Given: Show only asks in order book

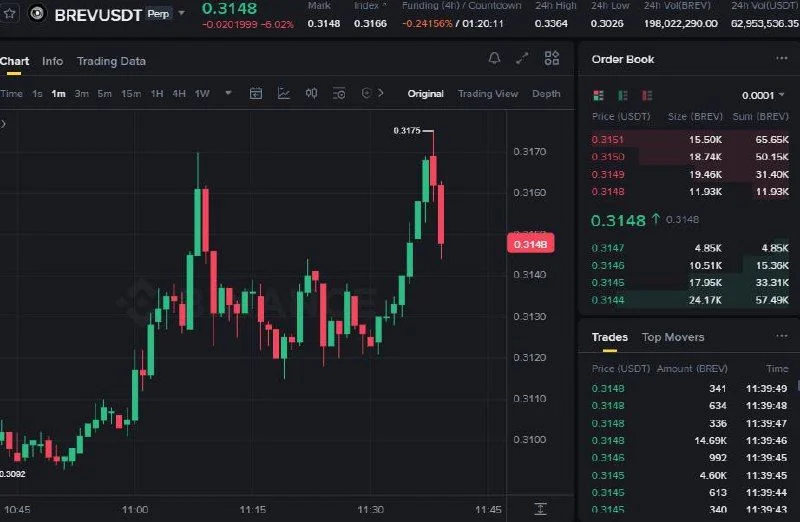Looking at the screenshot, I should (647, 95).
